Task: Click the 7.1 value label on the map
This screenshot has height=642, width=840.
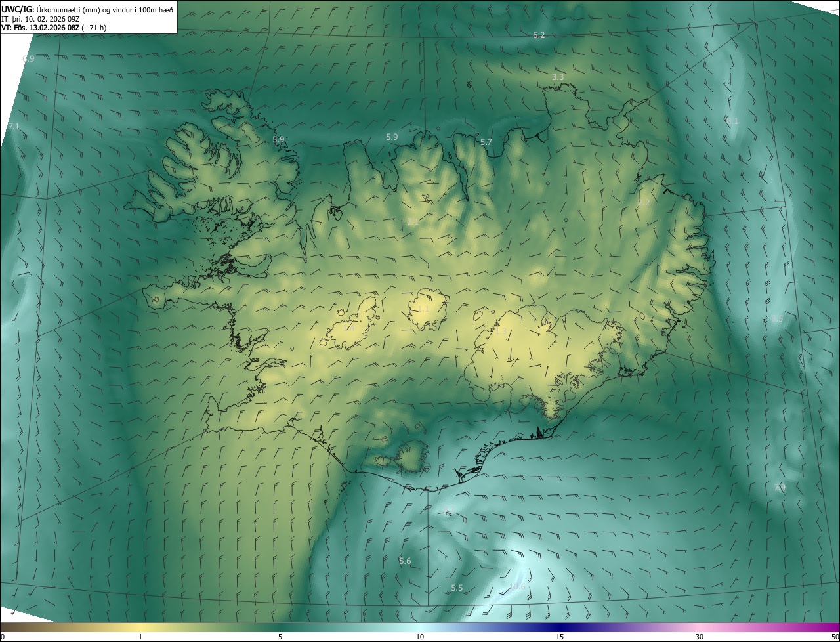Action: coord(14,127)
